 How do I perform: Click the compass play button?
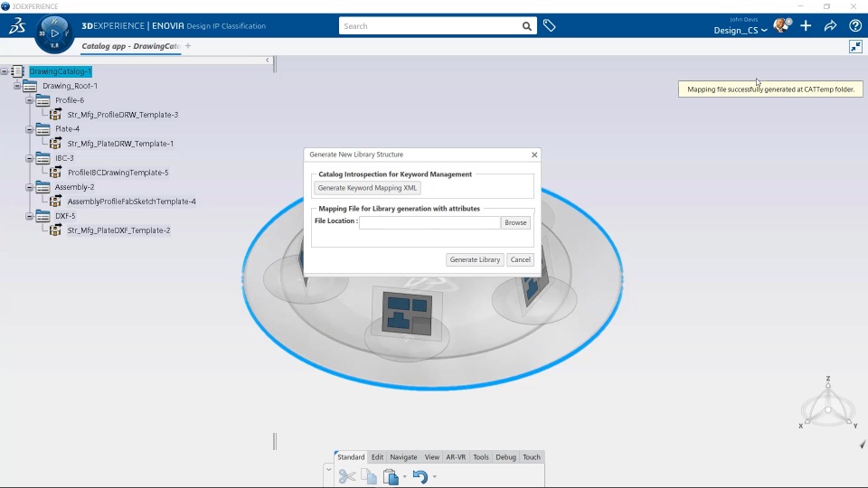(54, 33)
